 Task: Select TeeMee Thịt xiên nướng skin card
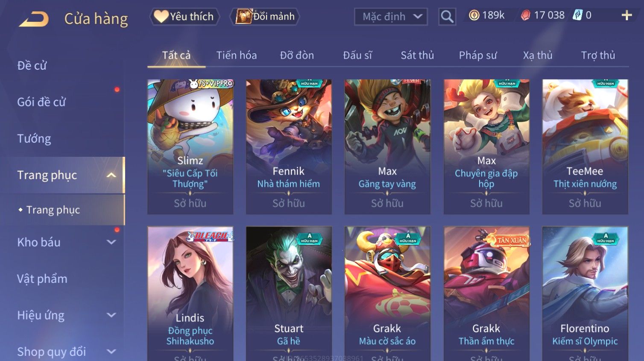[x=585, y=147]
